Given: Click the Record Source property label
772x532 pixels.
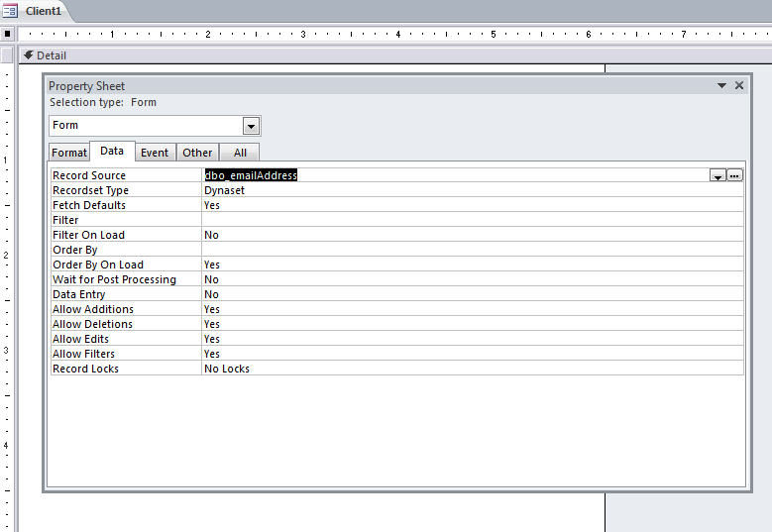Looking at the screenshot, I should tap(89, 175).
